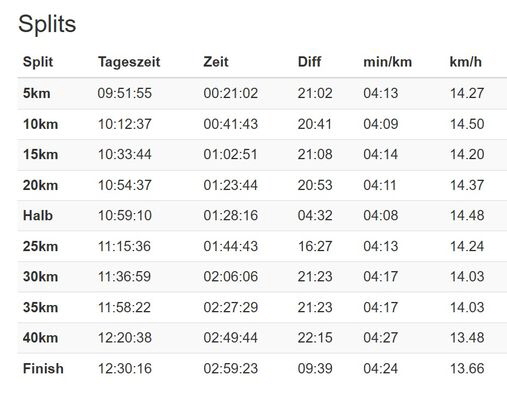Click the min/km column header
The height and width of the screenshot is (400, 507).
[x=387, y=62]
